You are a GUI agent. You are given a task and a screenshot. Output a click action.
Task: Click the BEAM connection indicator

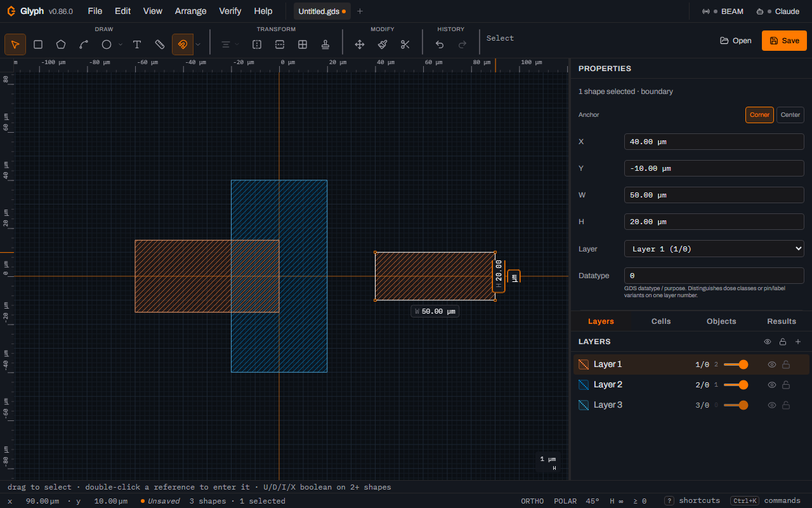[x=723, y=11]
